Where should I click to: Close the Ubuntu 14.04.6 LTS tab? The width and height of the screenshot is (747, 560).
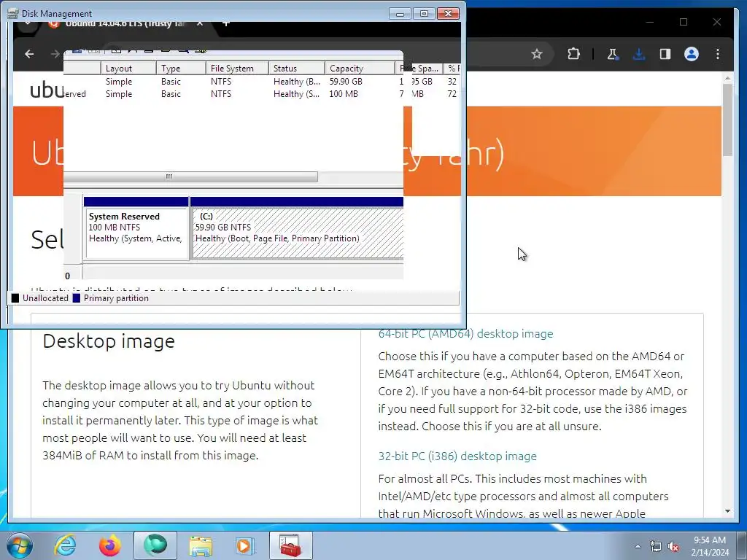[200, 23]
